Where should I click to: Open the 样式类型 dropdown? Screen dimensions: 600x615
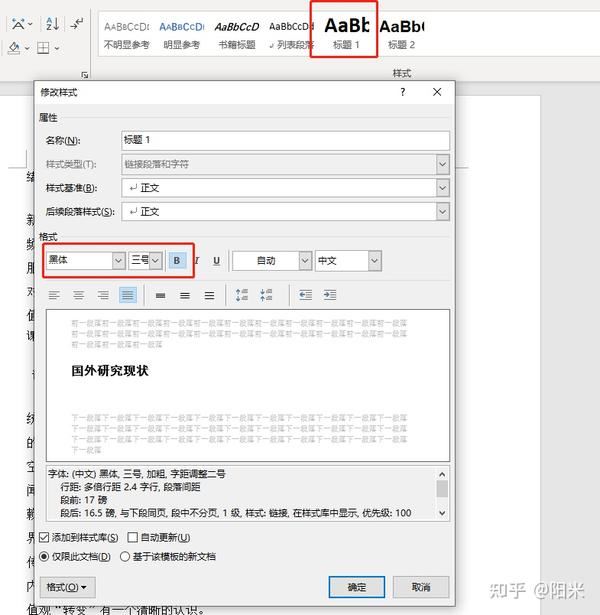click(x=442, y=164)
